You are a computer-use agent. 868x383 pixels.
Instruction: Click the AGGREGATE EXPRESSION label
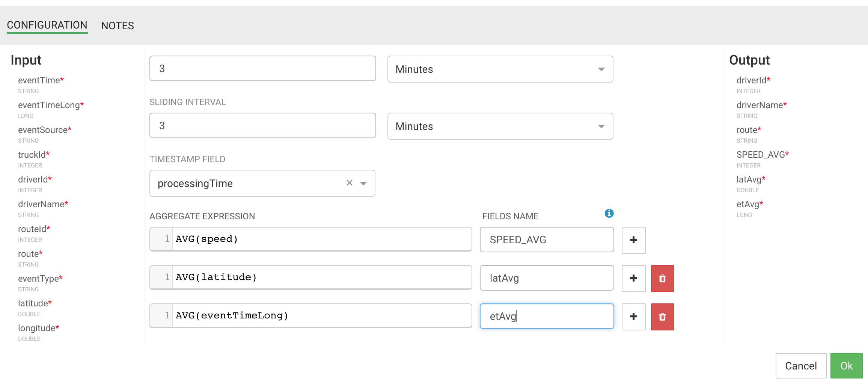tap(202, 216)
